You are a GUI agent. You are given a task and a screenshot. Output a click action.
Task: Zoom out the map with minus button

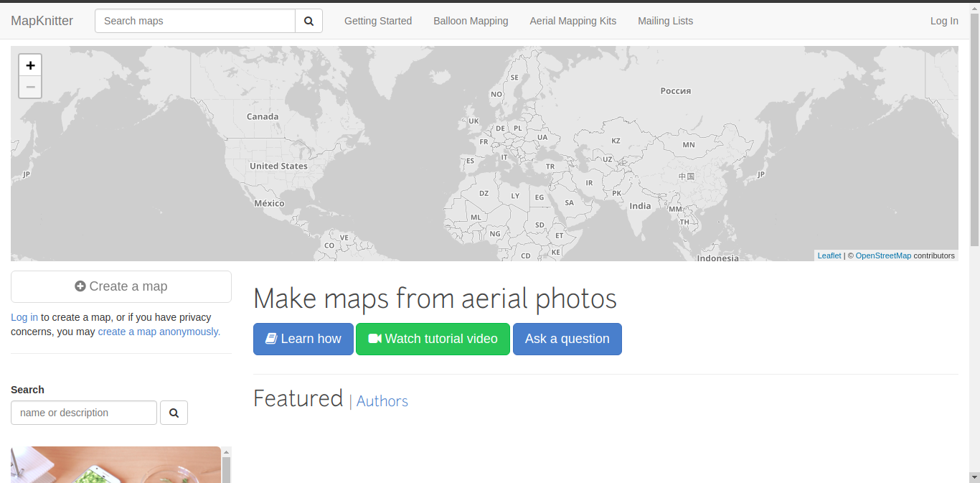pyautogui.click(x=30, y=87)
